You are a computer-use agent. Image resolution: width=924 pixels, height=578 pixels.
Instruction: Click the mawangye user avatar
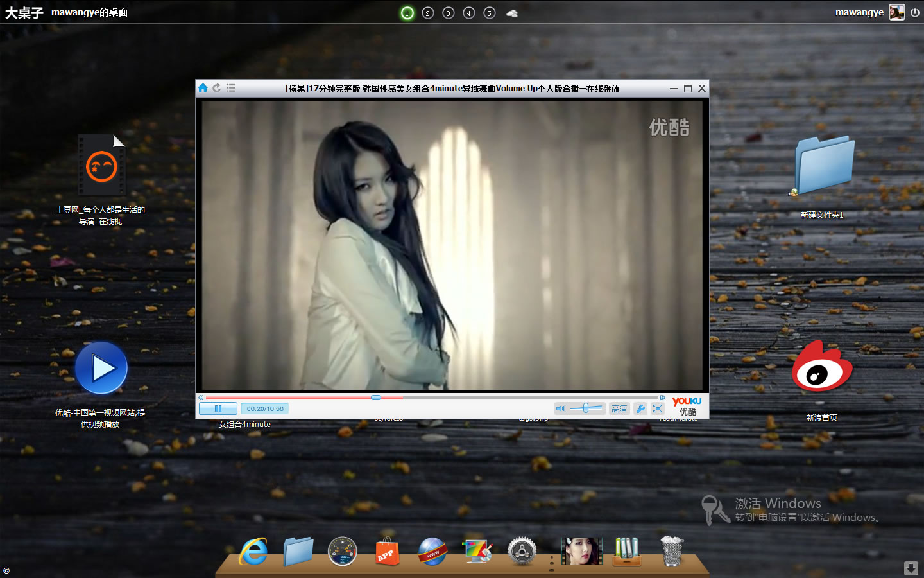click(x=897, y=12)
